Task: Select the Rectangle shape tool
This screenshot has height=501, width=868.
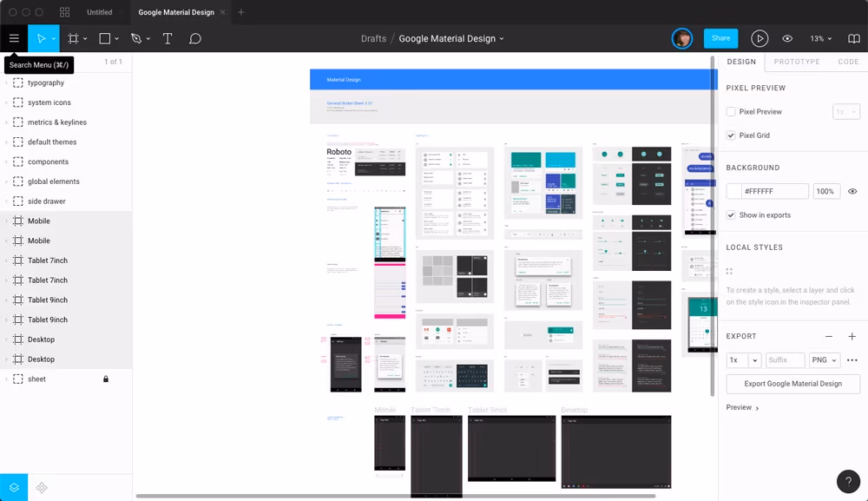Action: click(x=105, y=39)
